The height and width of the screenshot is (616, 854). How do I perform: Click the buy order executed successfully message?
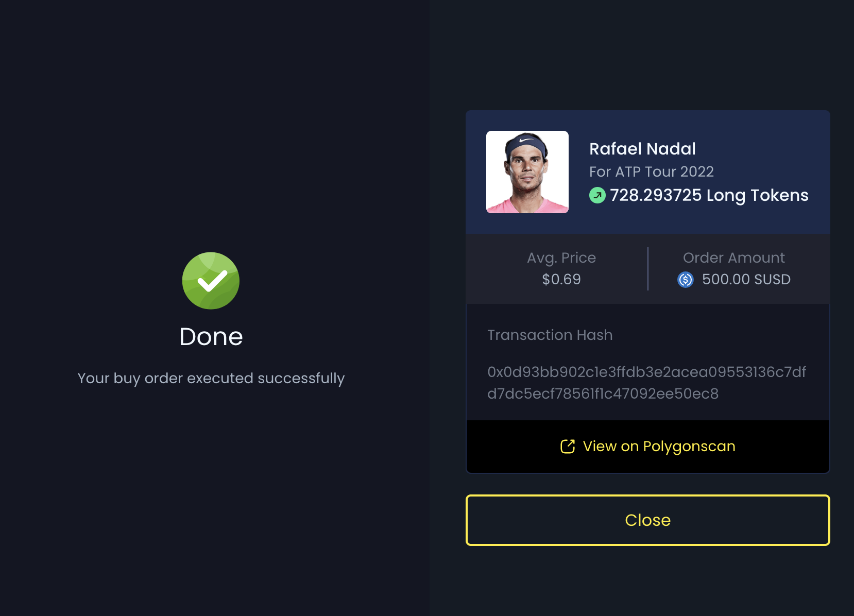coord(211,379)
